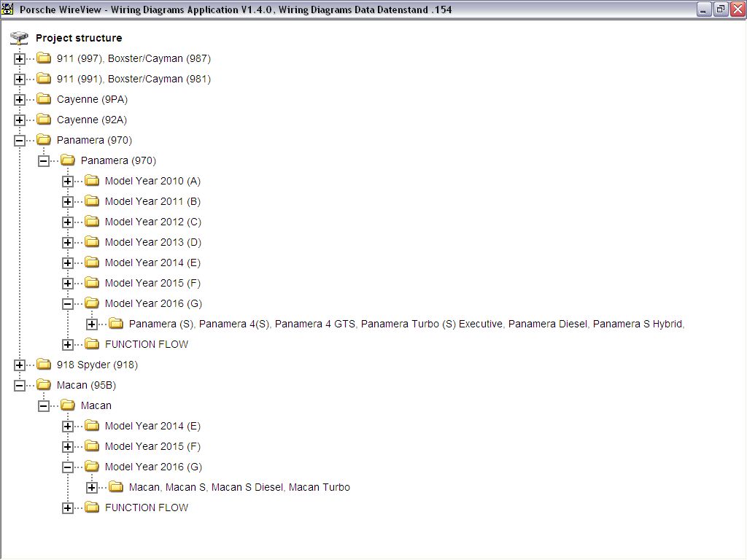Collapse the plain Macan subfolder node
This screenshot has width=747, height=560.
pyautogui.click(x=43, y=407)
